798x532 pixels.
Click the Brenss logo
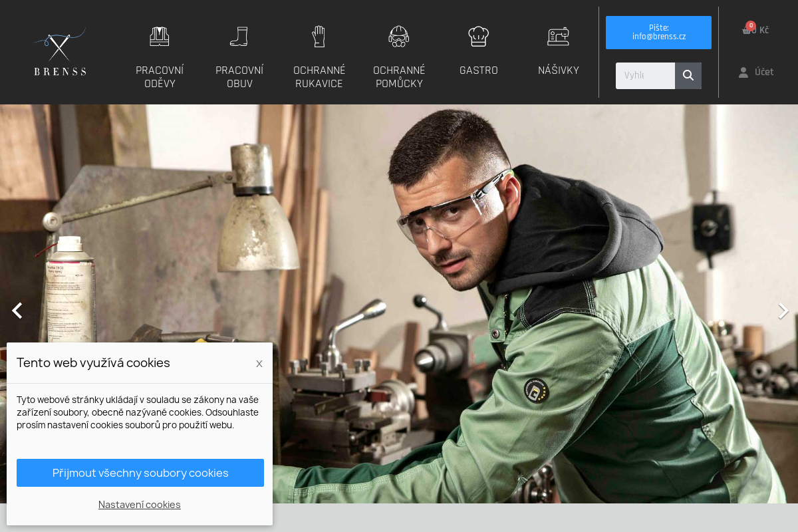60,52
